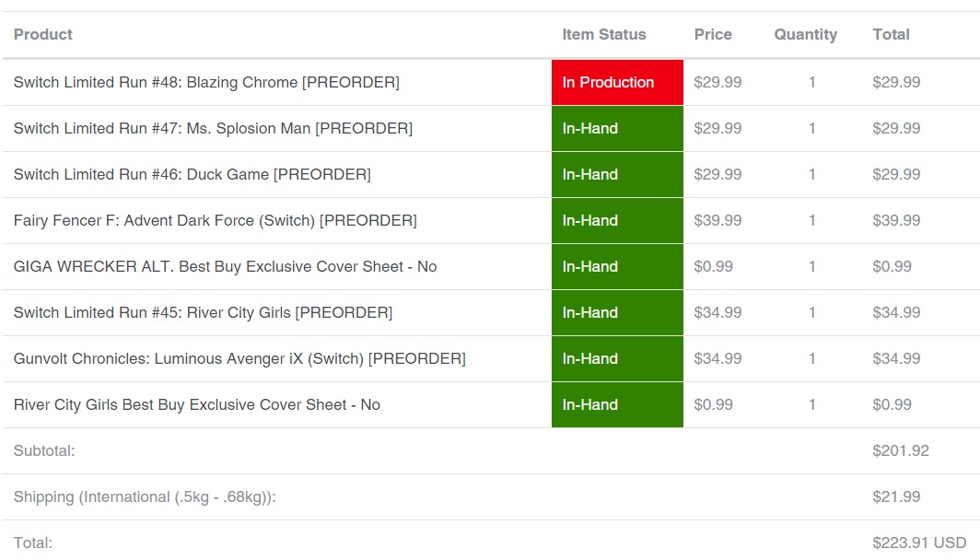Select the red In Production status cell
This screenshot has width=980, height=560.
click(617, 83)
